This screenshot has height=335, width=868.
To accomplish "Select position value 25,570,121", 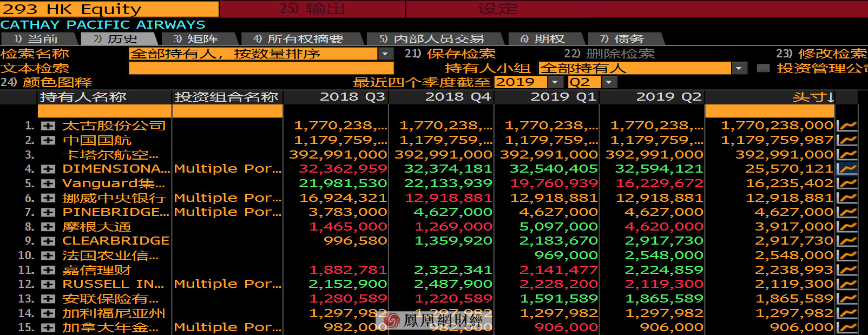I will pyautogui.click(x=789, y=169).
